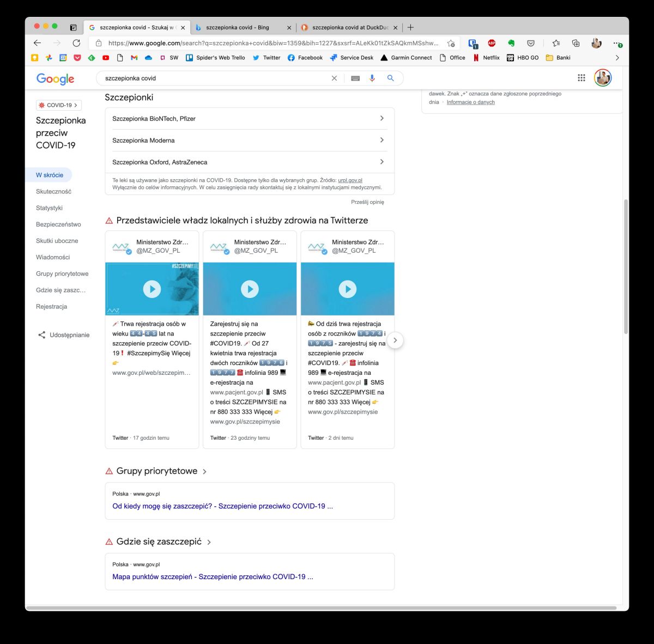Expand Szczepionka Moderna row
654x644 pixels.
click(x=250, y=141)
